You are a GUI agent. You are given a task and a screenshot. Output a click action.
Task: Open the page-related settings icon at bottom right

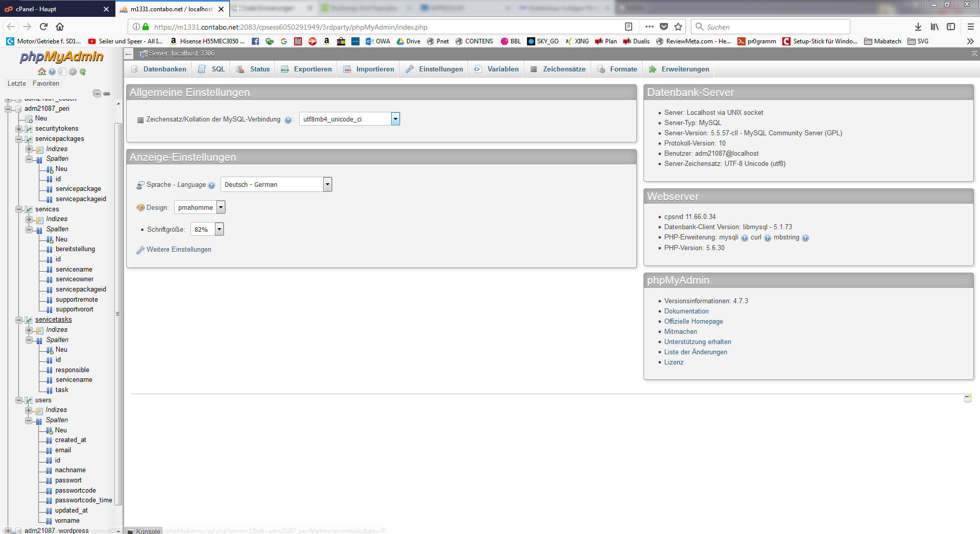tap(967, 399)
